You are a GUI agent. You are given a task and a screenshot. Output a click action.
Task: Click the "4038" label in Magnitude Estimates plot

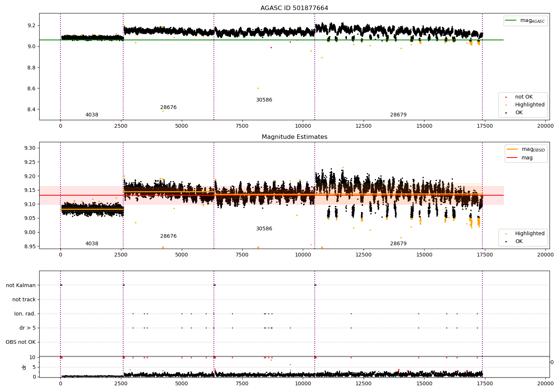pyautogui.click(x=92, y=244)
